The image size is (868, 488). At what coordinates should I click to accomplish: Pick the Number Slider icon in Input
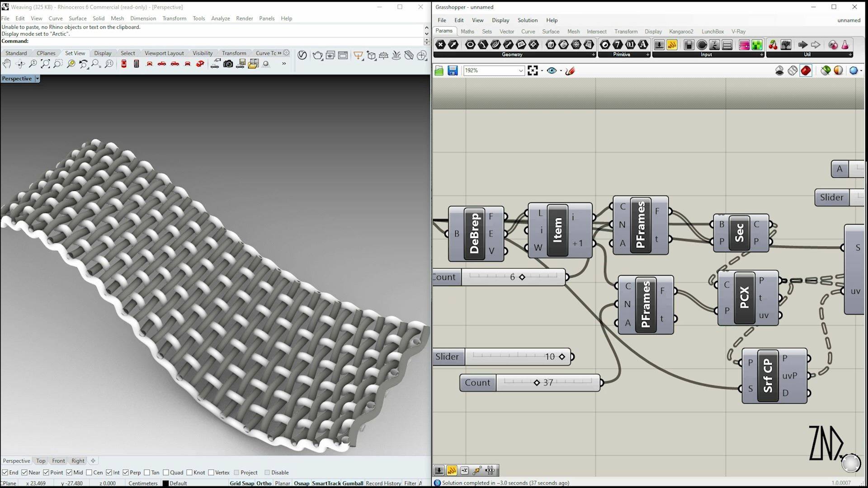[x=659, y=45]
